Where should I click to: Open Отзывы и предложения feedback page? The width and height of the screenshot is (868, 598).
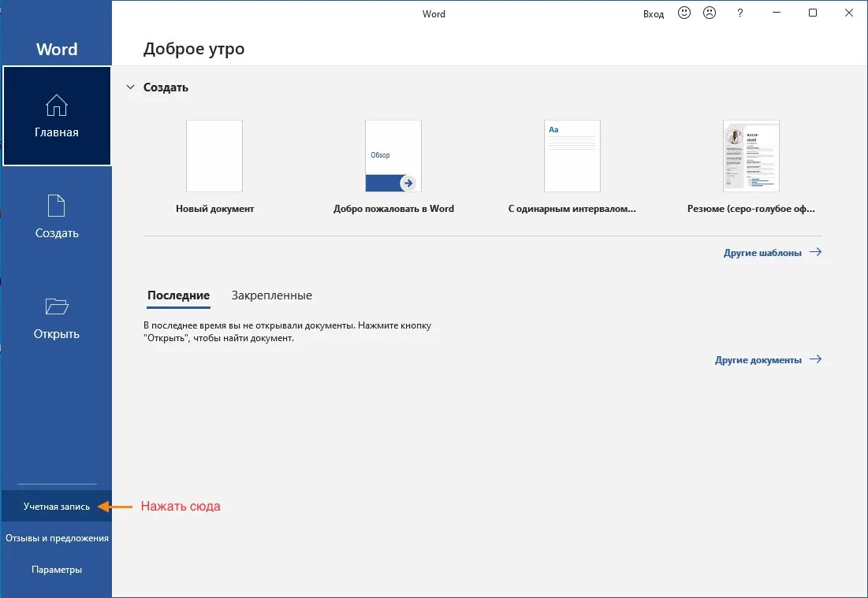(57, 537)
